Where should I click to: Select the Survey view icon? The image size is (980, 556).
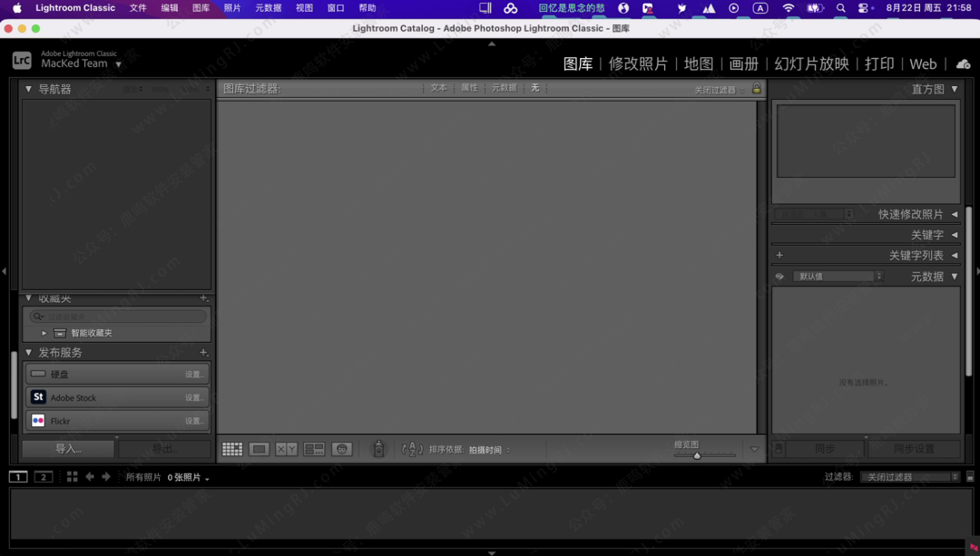point(315,449)
